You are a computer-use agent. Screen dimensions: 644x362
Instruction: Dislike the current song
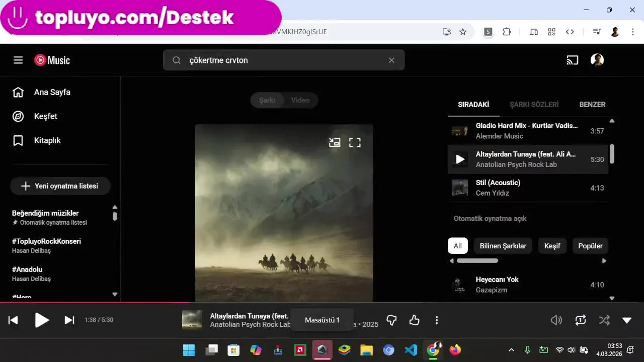click(x=391, y=320)
